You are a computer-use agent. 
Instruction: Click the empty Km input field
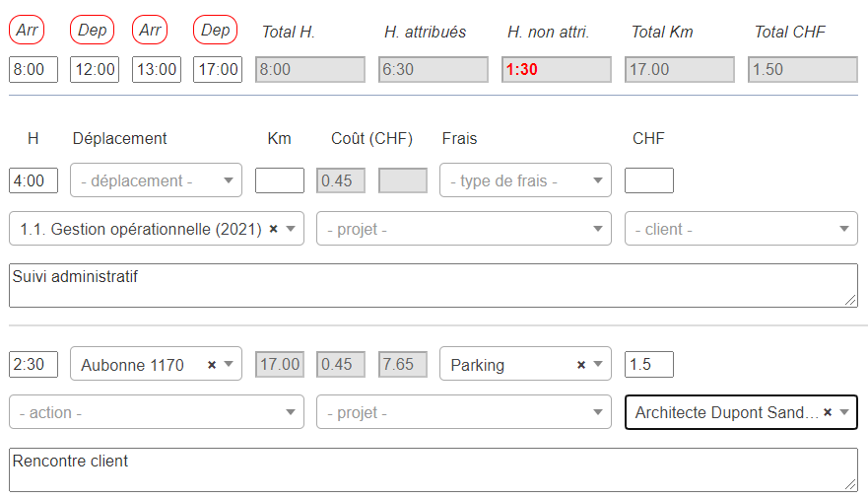(279, 181)
